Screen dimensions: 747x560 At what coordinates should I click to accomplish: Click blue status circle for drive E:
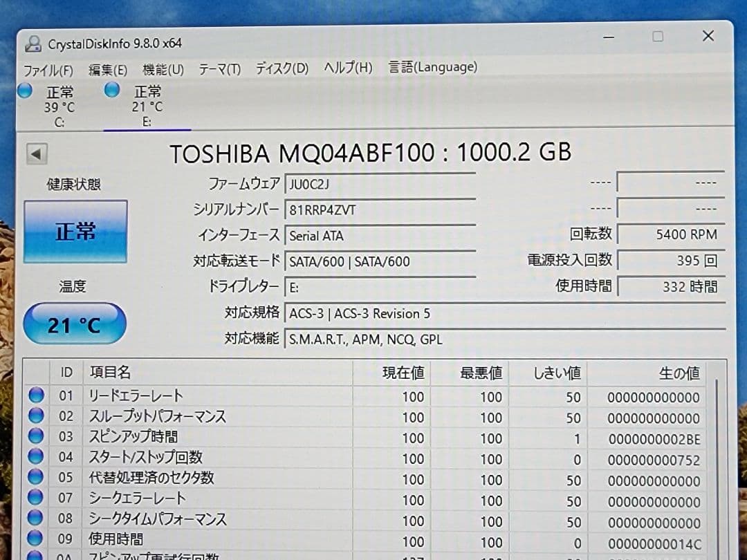tap(112, 89)
